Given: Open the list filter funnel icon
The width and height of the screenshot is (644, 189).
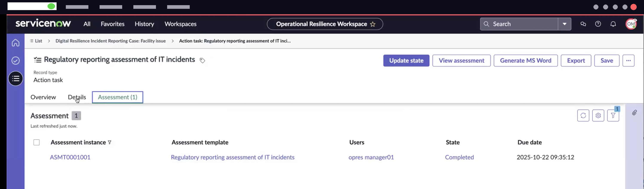Looking at the screenshot, I should (613, 116).
